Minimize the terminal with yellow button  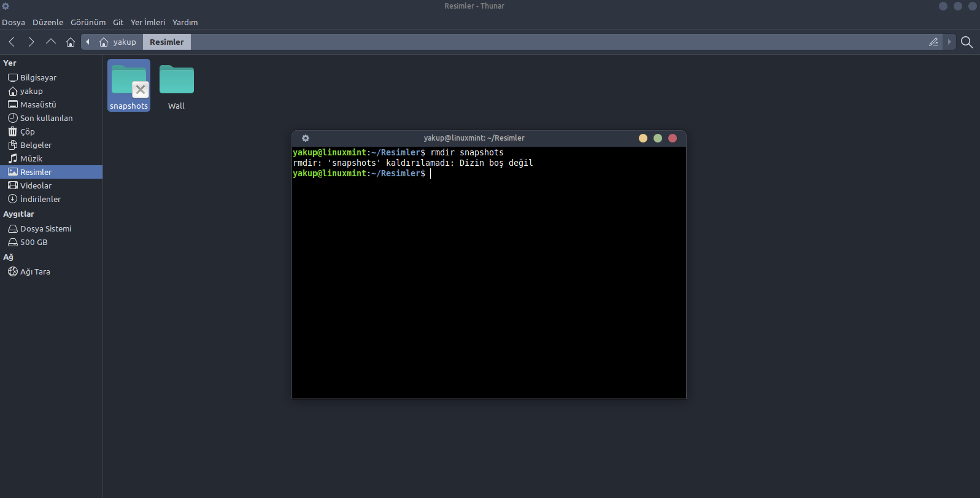(643, 138)
